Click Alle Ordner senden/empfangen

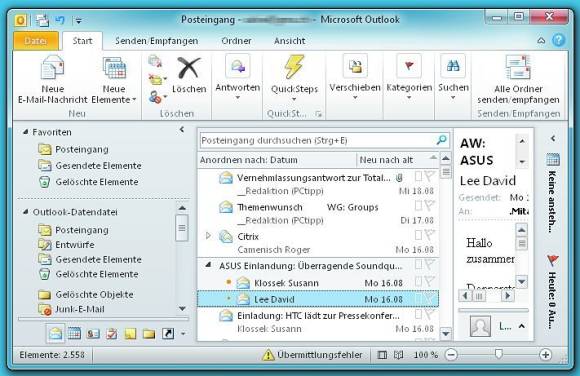pos(518,79)
